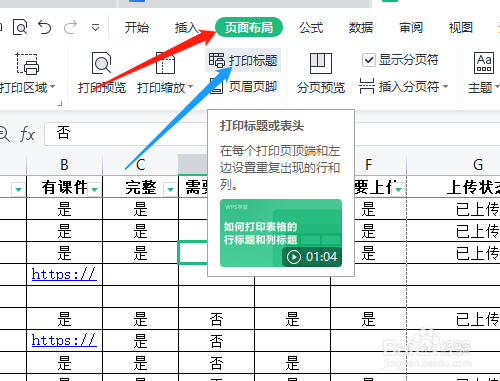Open the filter dropdown on column A
The height and width of the screenshot is (381, 500).
pos(18,190)
